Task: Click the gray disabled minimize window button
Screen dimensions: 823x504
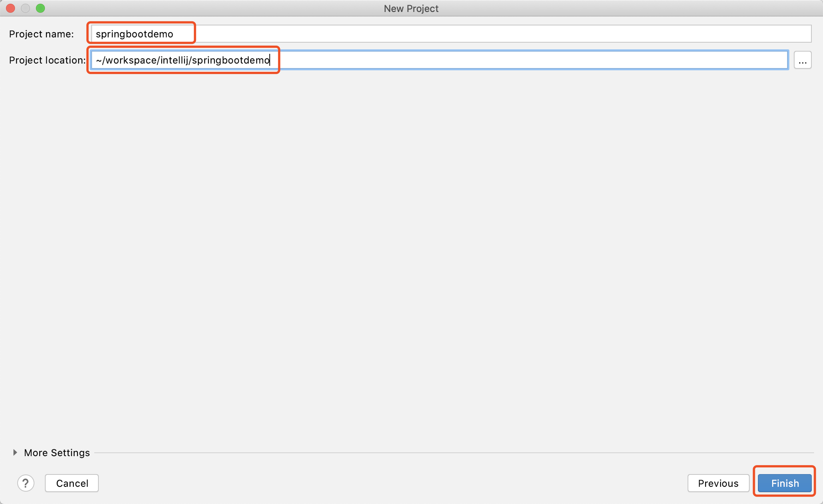Action: [x=25, y=8]
